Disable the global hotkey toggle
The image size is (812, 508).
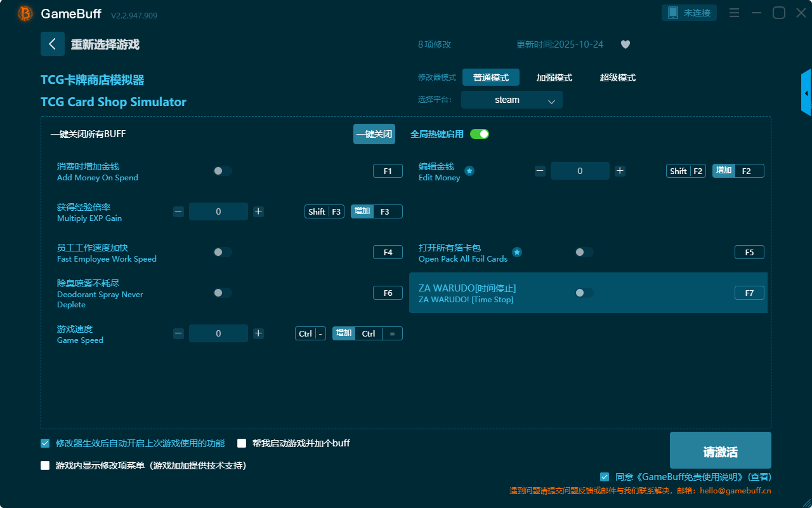click(x=480, y=134)
